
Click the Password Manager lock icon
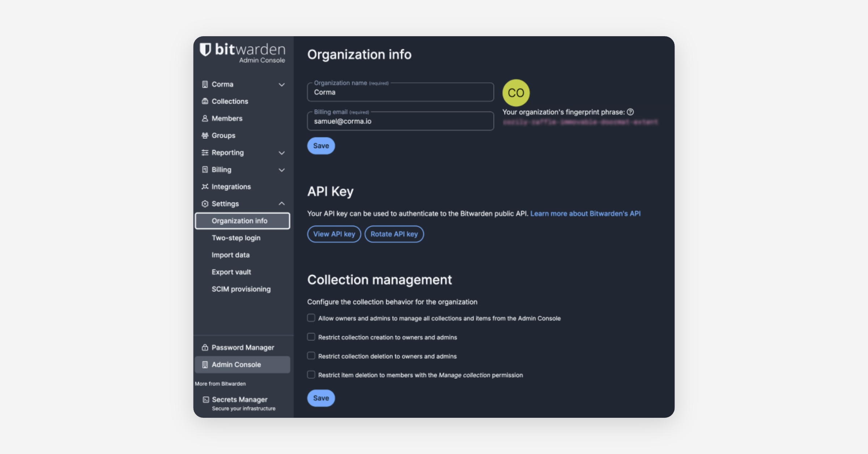[x=205, y=347]
